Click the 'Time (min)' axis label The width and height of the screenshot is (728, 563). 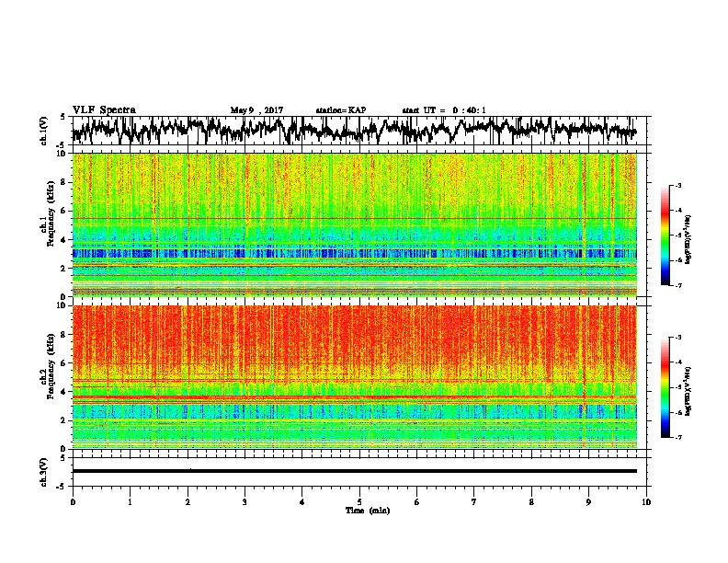click(x=368, y=511)
